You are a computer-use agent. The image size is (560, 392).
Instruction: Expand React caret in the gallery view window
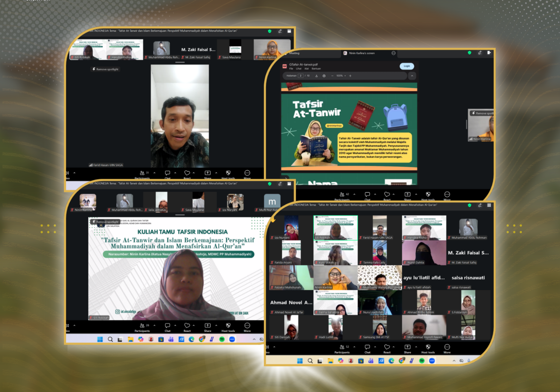point(393,347)
